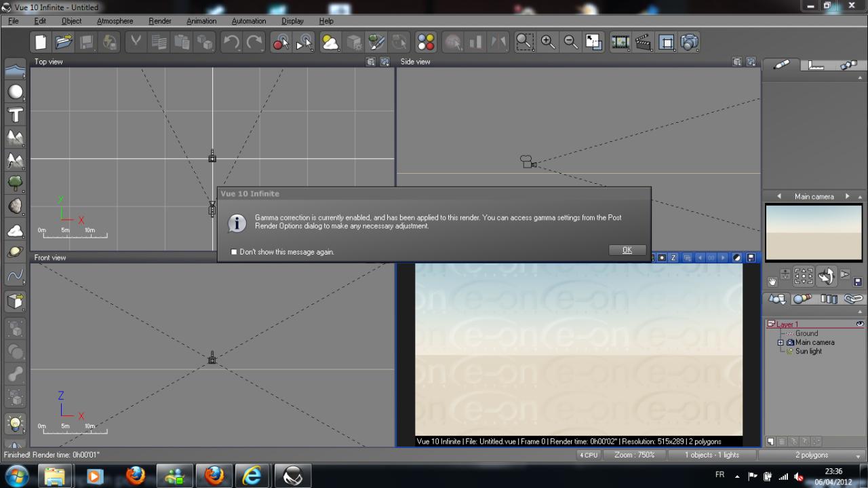868x488 pixels.
Task: Show the timeline filmstrip icon
Action: pos(620,42)
